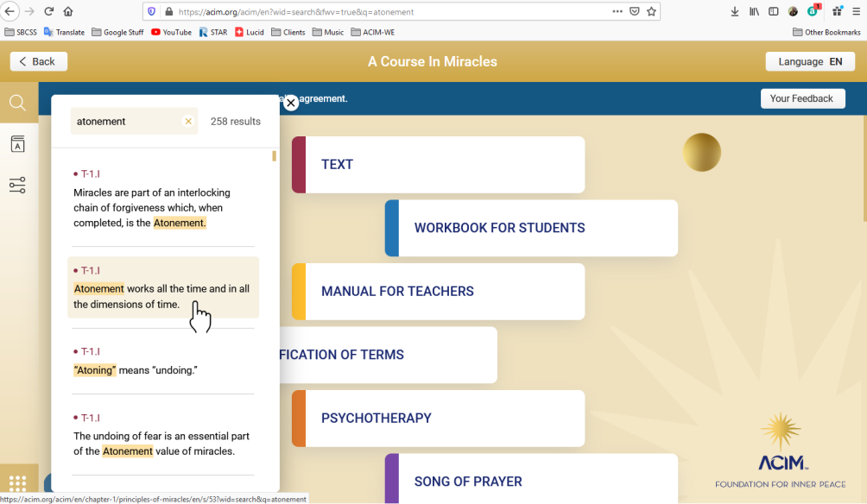Screen dimensions: 867x504
Task: Click the Back button
Action: tap(39, 61)
